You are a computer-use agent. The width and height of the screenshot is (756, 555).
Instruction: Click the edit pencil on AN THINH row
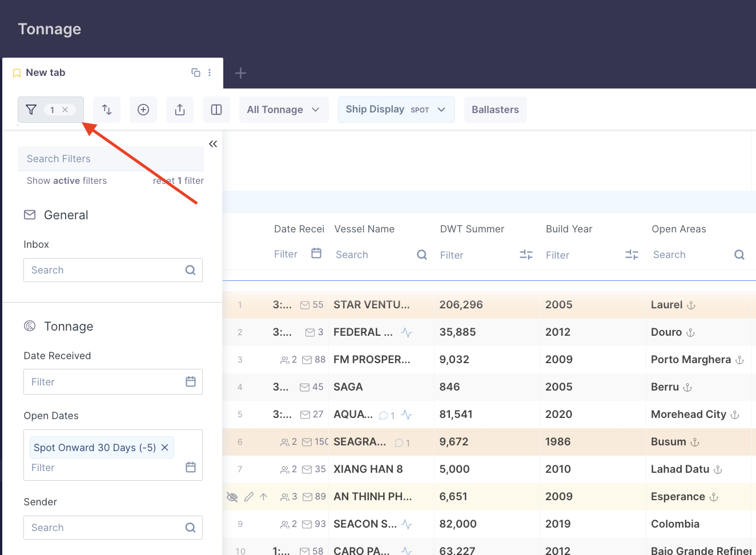(x=248, y=497)
